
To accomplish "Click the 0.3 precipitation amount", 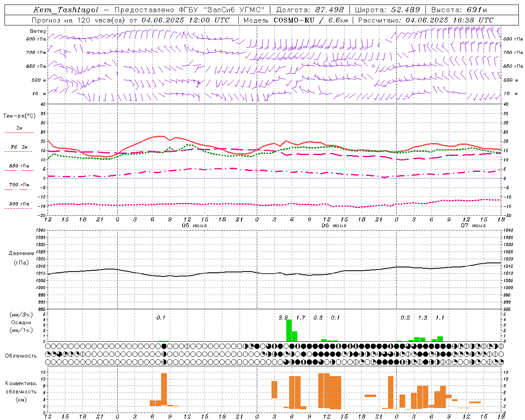I will point(318,318).
